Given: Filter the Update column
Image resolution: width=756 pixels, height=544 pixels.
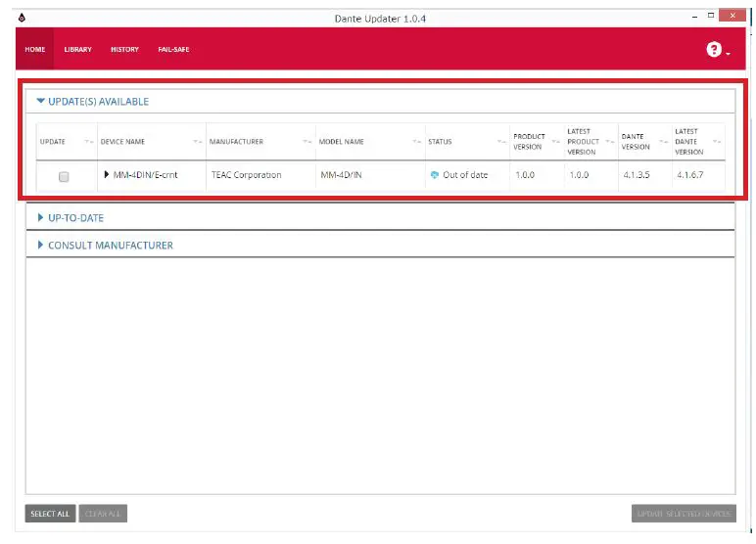Looking at the screenshot, I should coord(89,142).
